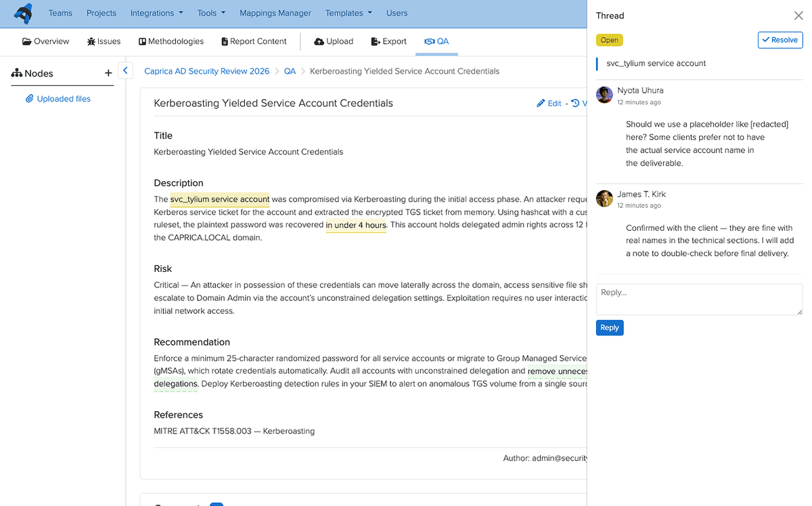Click highlighted 'svc_tylium service account' text
This screenshot has width=812, height=506.
click(220, 200)
